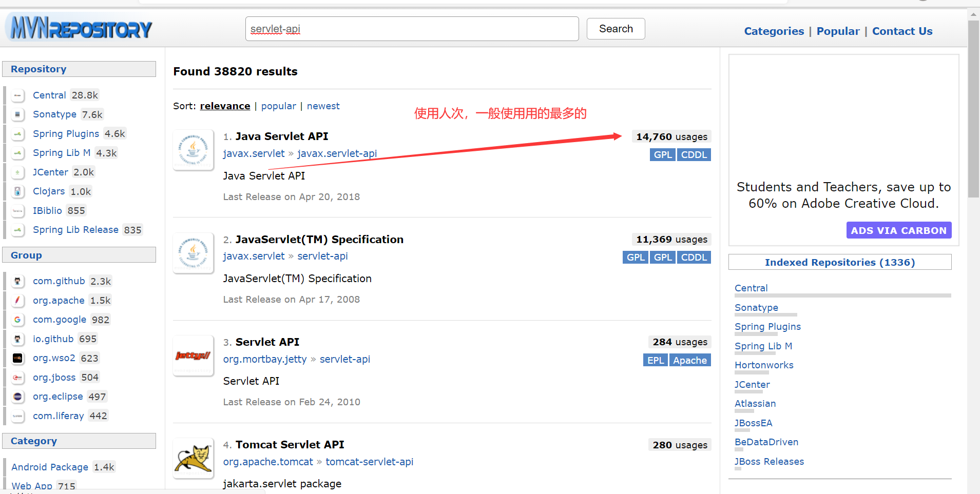This screenshot has width=980, height=494.
Task: Open the tomcat-servlet-api artifact link
Action: pyautogui.click(x=369, y=462)
